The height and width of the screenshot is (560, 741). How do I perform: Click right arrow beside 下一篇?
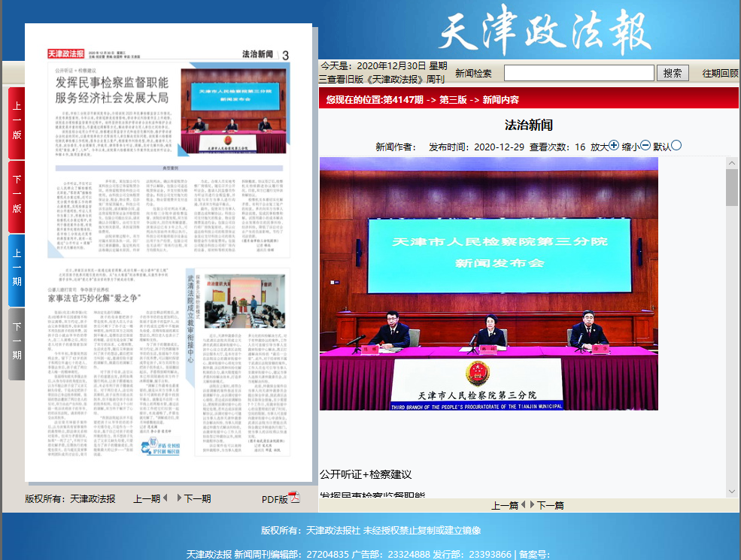click(x=533, y=505)
